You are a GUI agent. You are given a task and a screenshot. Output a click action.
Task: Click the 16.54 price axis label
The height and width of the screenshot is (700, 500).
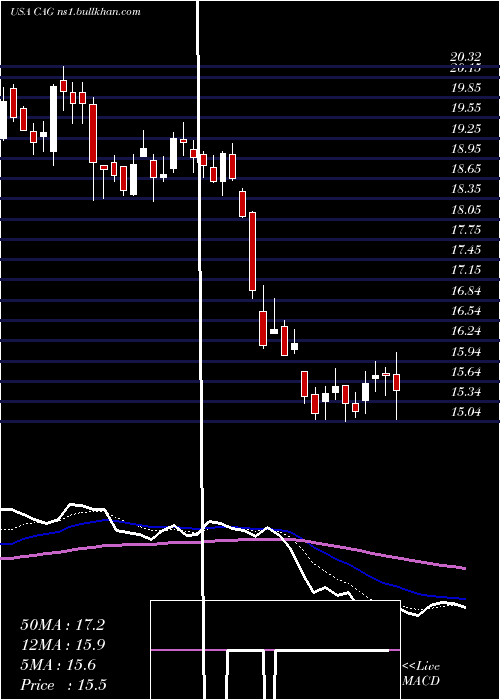(x=466, y=311)
